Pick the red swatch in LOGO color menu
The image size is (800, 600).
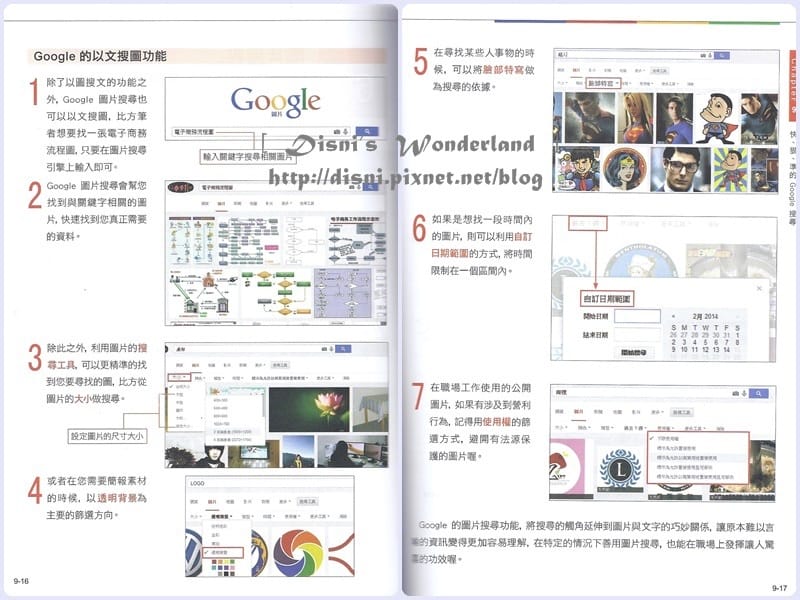[214, 562]
